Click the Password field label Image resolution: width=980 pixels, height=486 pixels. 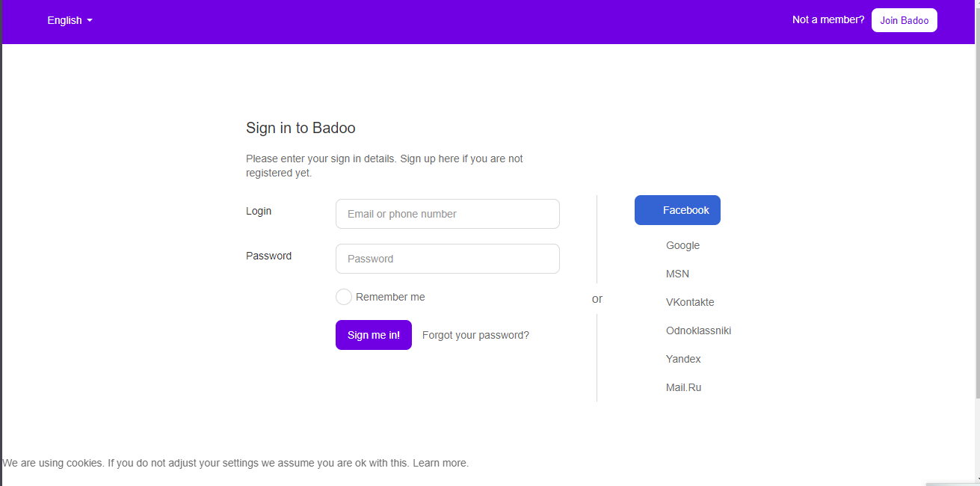(x=268, y=256)
